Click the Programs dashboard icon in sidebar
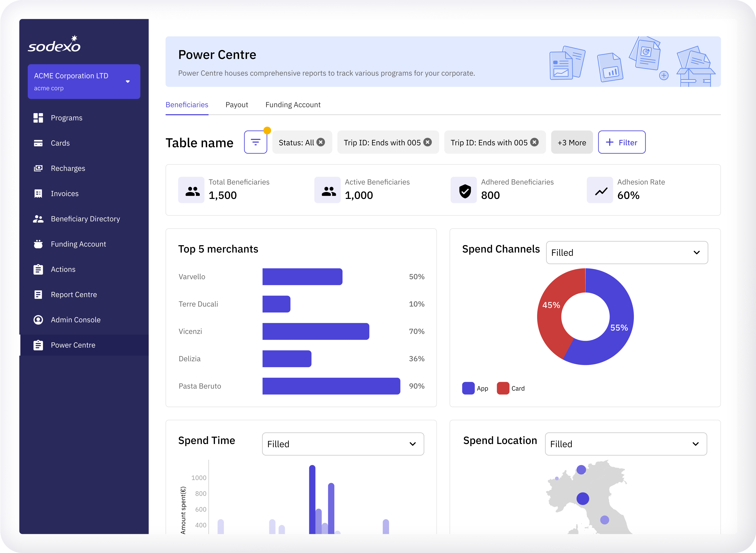 click(x=38, y=118)
